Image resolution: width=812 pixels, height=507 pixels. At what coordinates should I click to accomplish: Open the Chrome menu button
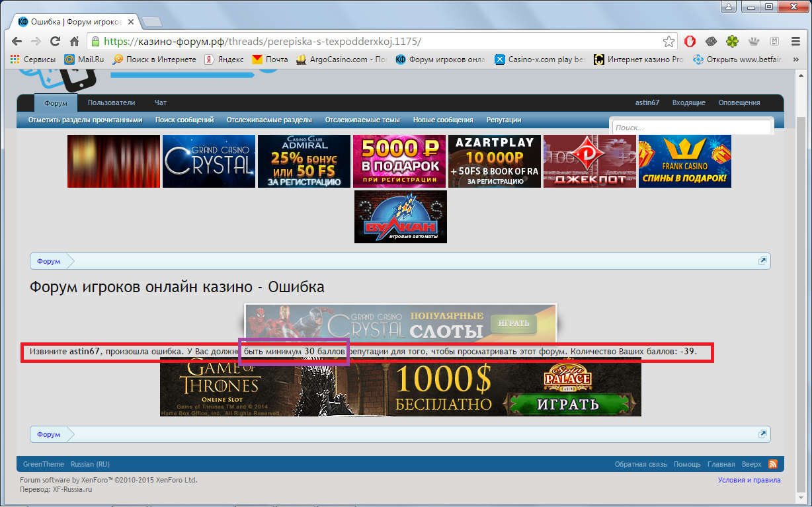(795, 41)
